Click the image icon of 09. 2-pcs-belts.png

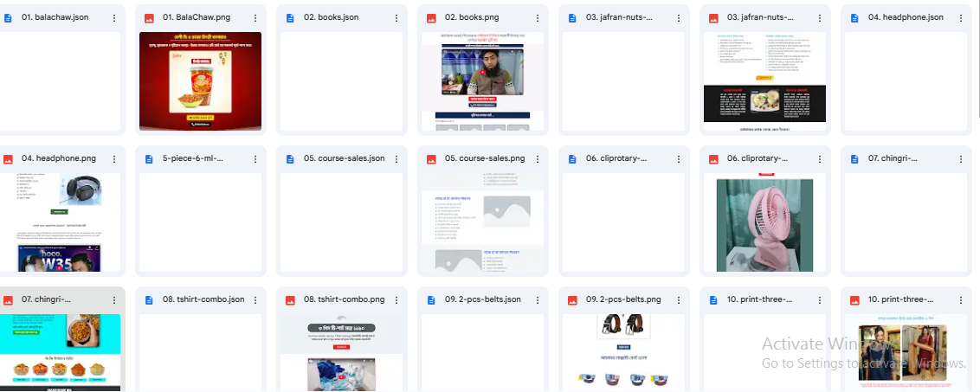tap(572, 300)
